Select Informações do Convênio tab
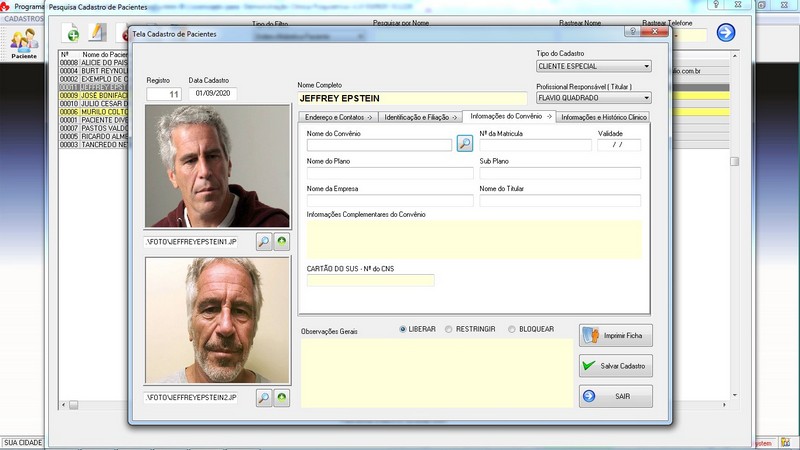The image size is (800, 450). click(509, 116)
